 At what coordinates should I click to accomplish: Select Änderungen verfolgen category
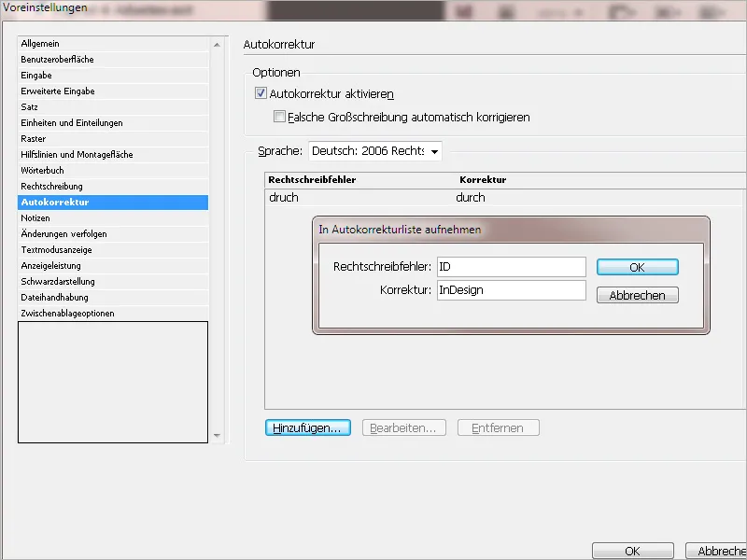coord(113,234)
